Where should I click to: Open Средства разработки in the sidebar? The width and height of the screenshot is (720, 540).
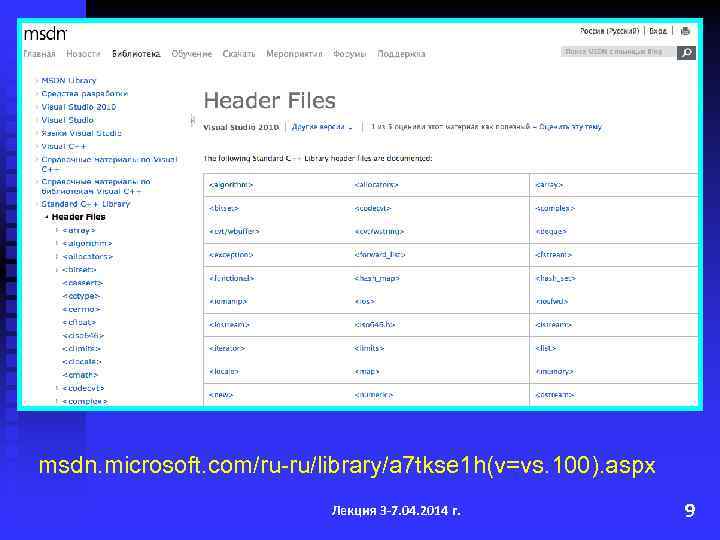(84, 94)
